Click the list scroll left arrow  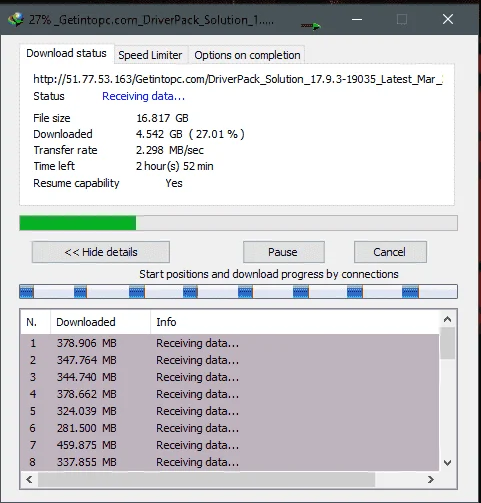[29, 479]
